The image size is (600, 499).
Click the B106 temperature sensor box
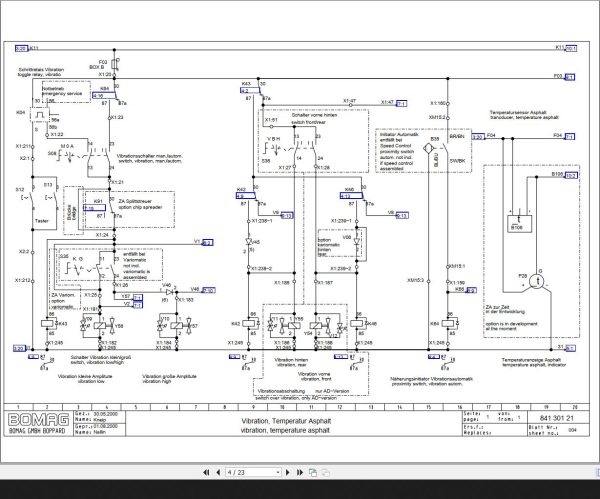point(519,223)
